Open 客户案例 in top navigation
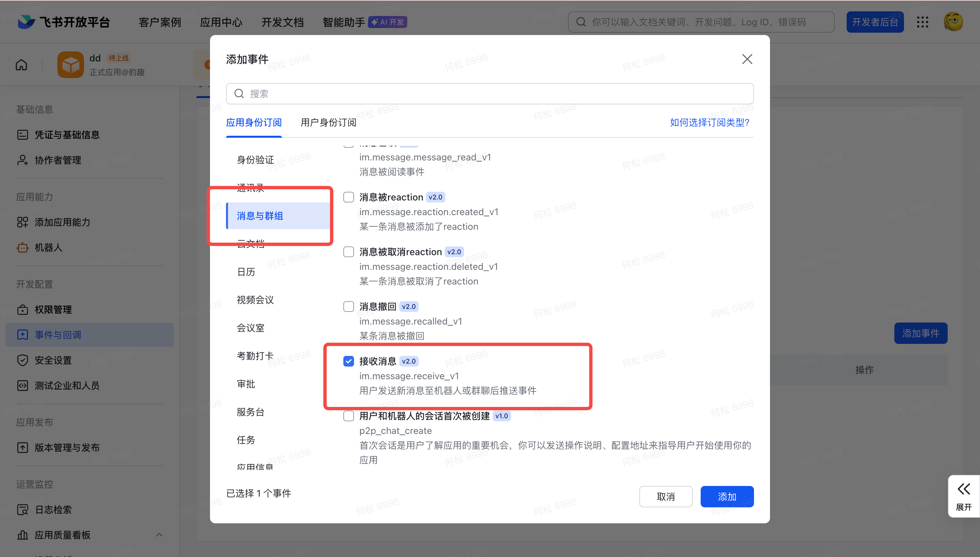Viewport: 980px width, 557px height. (x=160, y=22)
